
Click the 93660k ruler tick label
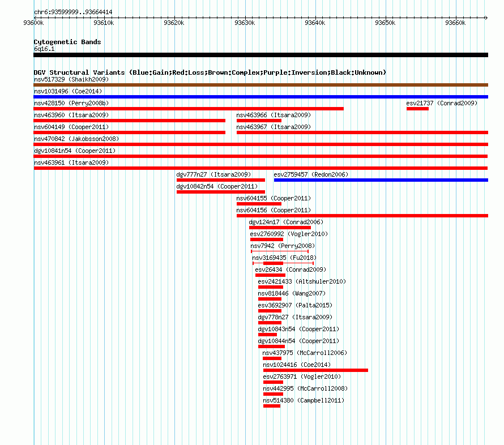[455, 23]
